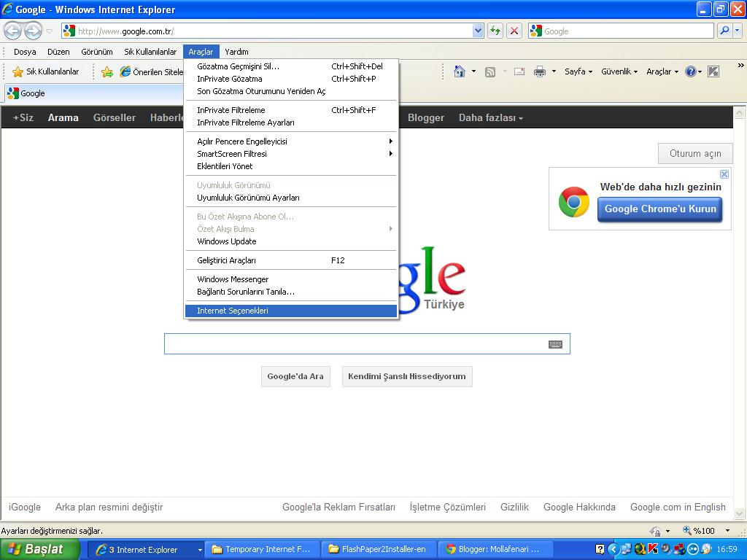This screenshot has width=747, height=560.
Task: Choose InPrivate Filtreleme menu entry
Action: tap(290, 111)
